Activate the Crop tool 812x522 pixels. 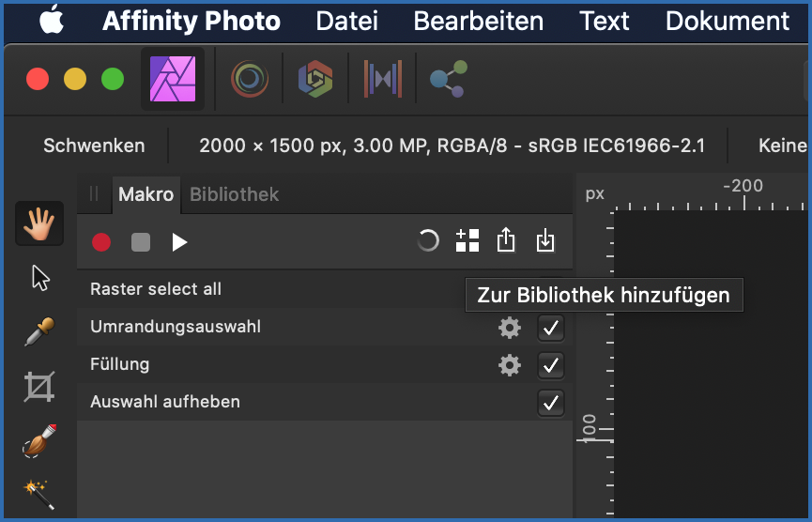coord(39,386)
